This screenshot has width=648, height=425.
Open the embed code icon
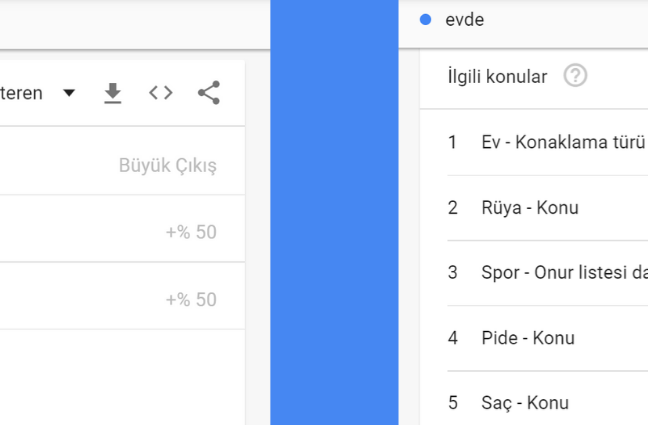(161, 93)
